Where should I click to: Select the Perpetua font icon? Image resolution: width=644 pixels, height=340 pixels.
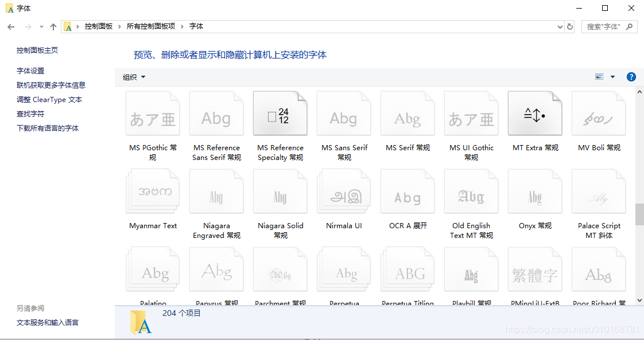point(344,269)
